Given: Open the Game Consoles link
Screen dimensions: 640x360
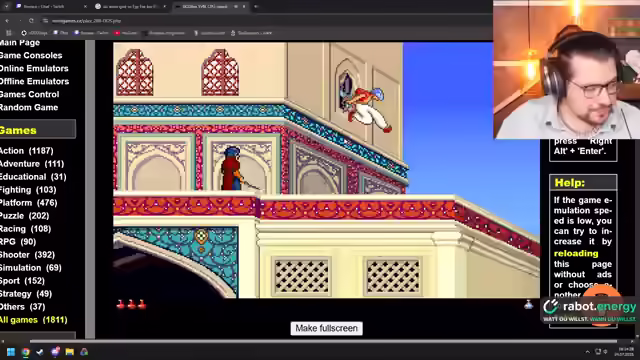Looking at the screenshot, I should tap(31, 56).
